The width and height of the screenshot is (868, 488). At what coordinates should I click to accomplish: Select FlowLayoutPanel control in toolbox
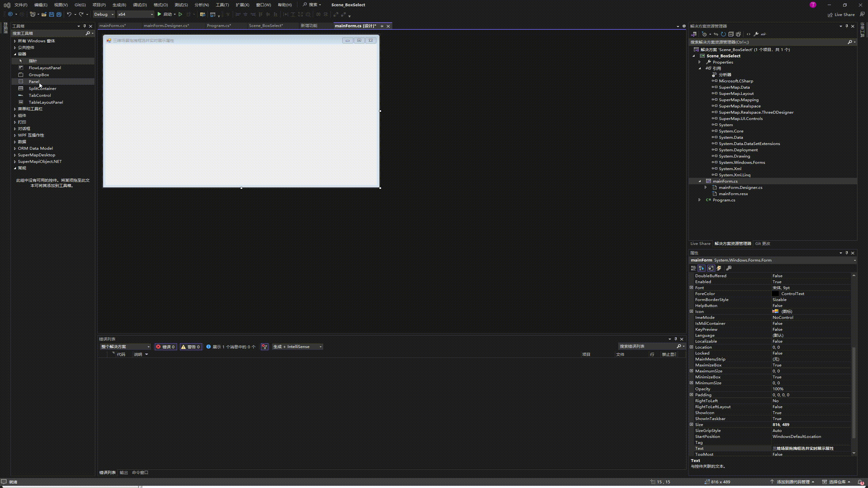pos(53,68)
